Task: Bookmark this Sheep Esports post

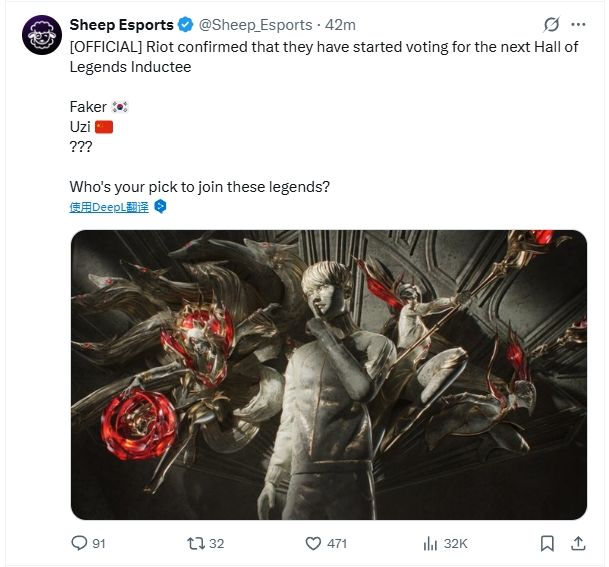Action: click(x=547, y=543)
